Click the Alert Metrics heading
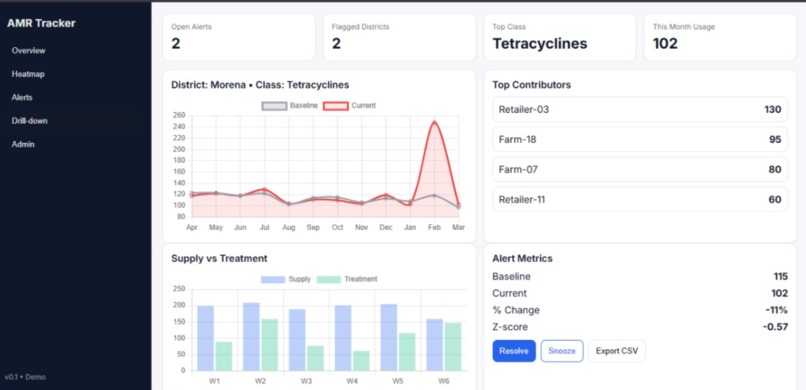Image resolution: width=806 pixels, height=390 pixels. (522, 258)
